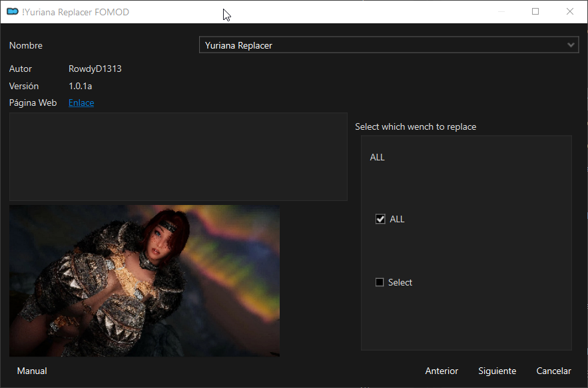Open the Nombre dropdown arrow
Viewport: 588px width, 388px height.
tap(571, 45)
